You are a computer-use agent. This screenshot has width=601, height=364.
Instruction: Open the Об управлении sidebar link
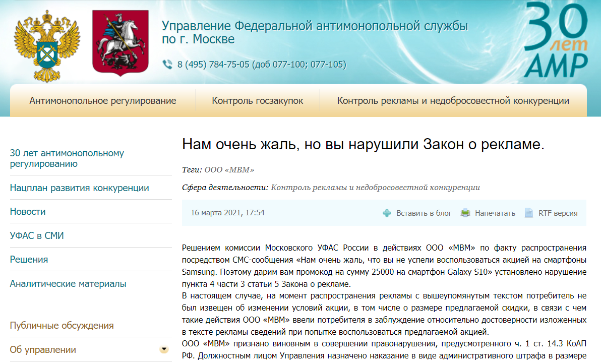pyautogui.click(x=43, y=349)
